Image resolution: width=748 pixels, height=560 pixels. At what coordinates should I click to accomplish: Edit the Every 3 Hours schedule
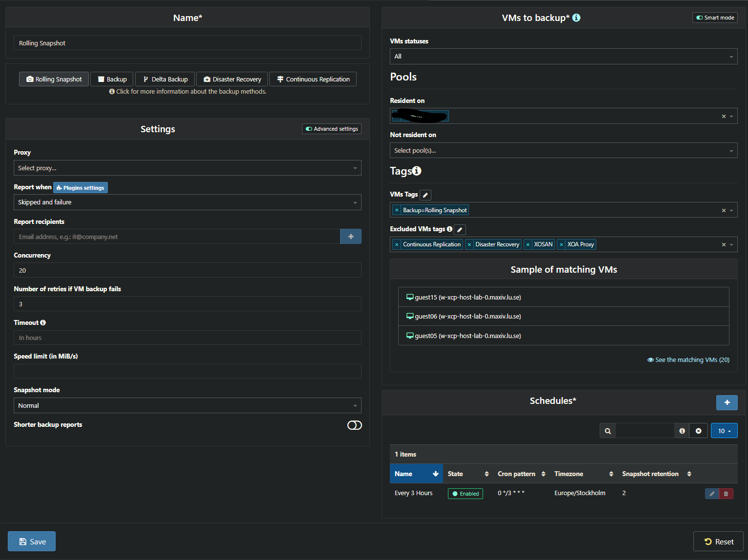pyautogui.click(x=712, y=494)
